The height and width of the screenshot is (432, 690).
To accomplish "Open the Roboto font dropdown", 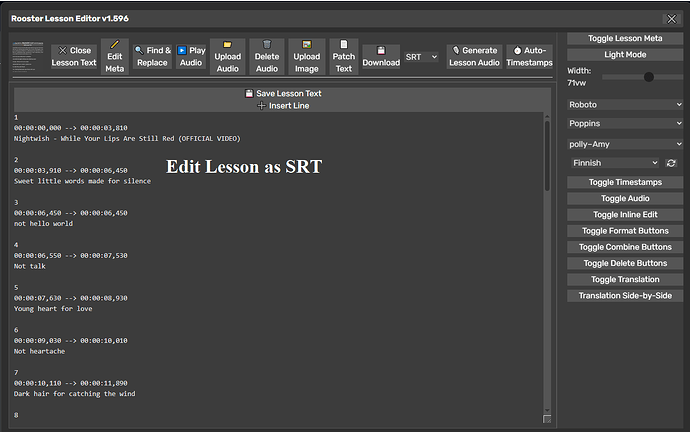I will pyautogui.click(x=625, y=105).
